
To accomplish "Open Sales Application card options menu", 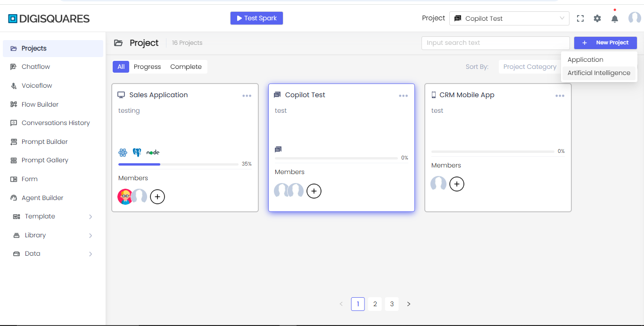I will 247,96.
